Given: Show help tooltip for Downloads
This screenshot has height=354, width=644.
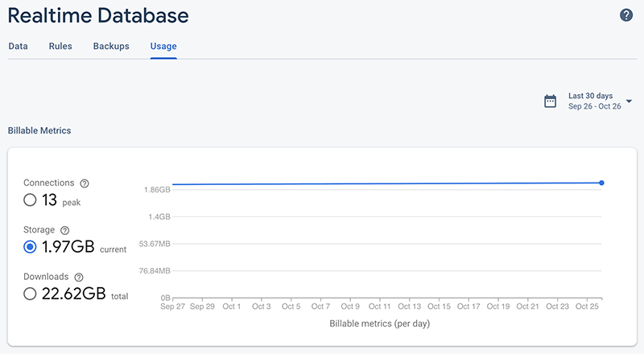Looking at the screenshot, I should (79, 278).
